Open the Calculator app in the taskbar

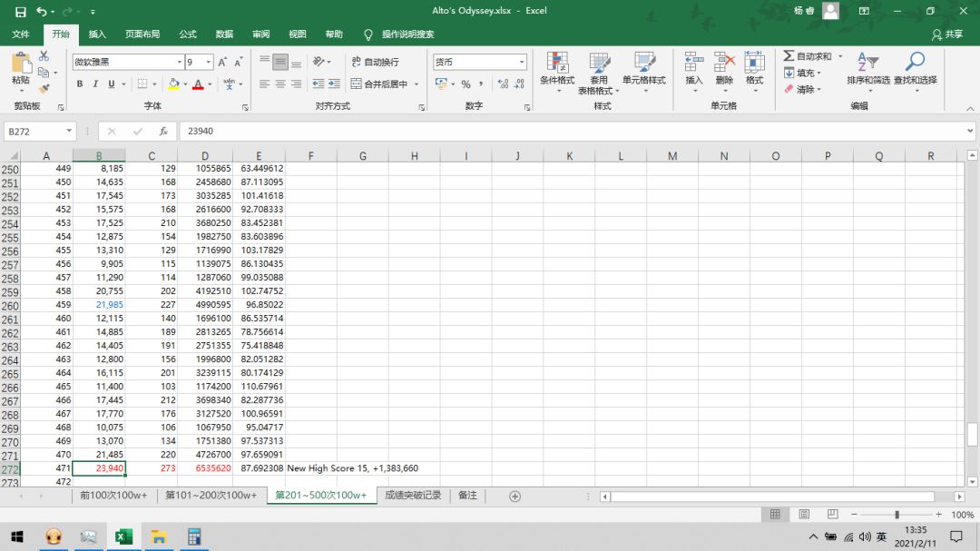pos(193,536)
